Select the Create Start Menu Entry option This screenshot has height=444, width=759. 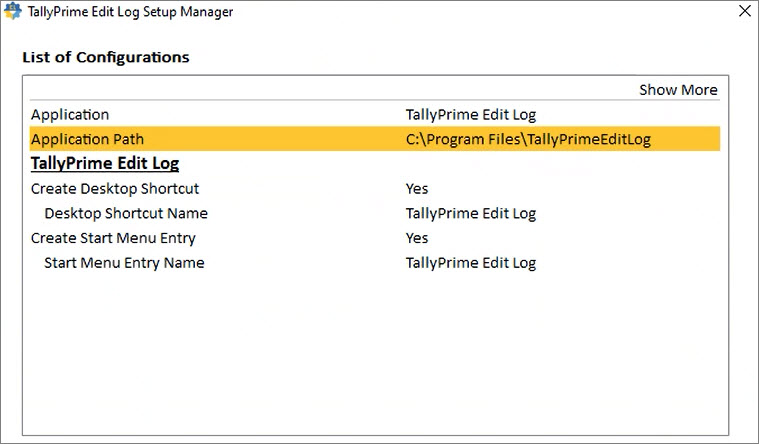113,238
